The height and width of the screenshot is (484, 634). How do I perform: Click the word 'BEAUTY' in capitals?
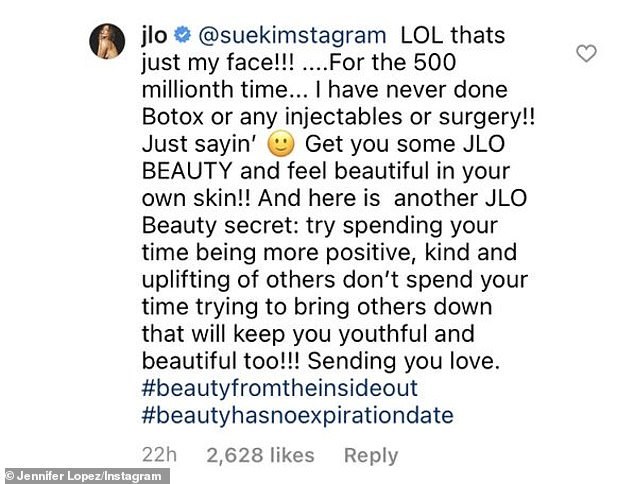(x=187, y=171)
